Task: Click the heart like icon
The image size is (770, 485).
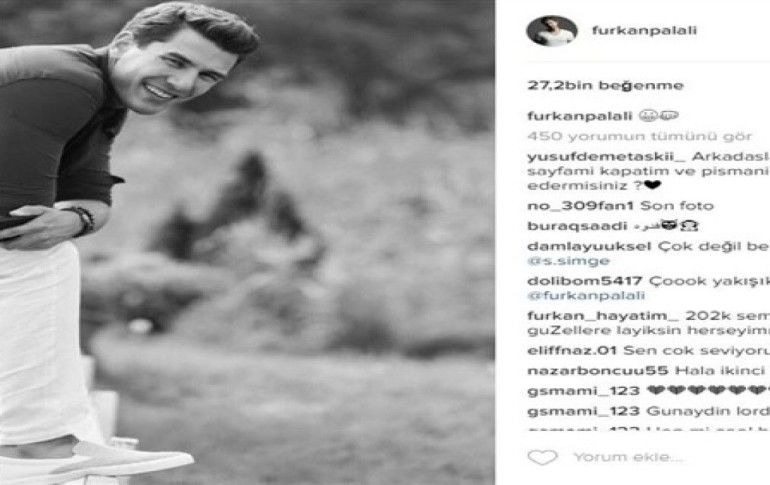Action: pyautogui.click(x=542, y=458)
